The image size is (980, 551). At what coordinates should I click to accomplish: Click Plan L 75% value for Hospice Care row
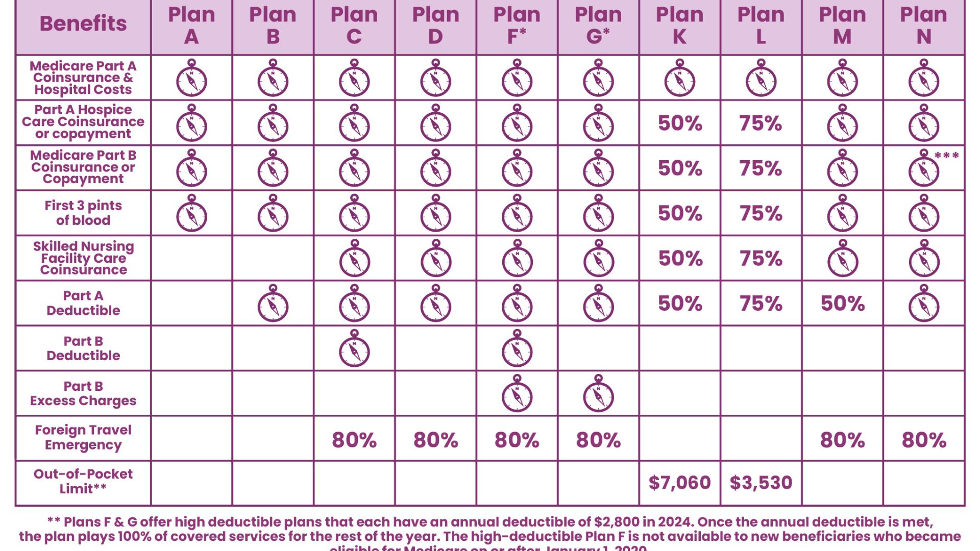tap(761, 123)
